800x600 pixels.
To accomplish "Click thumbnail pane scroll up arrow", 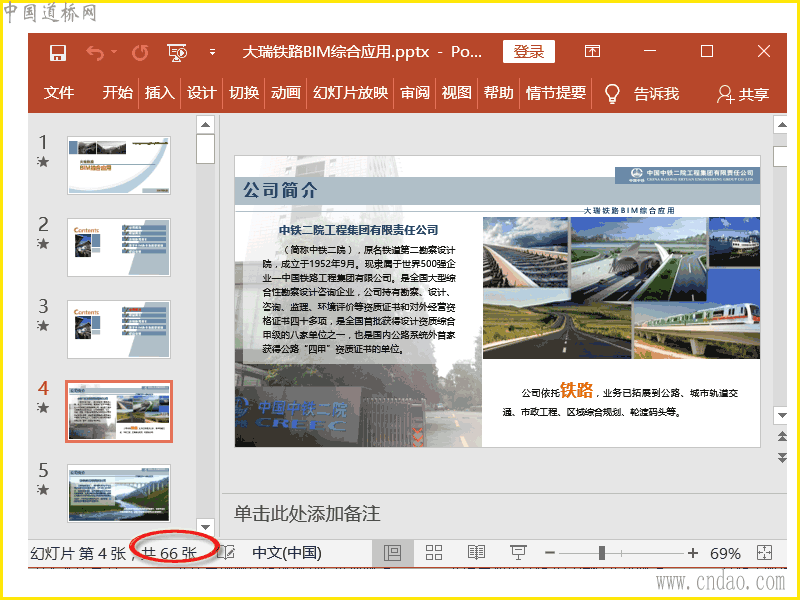I will 205,124.
